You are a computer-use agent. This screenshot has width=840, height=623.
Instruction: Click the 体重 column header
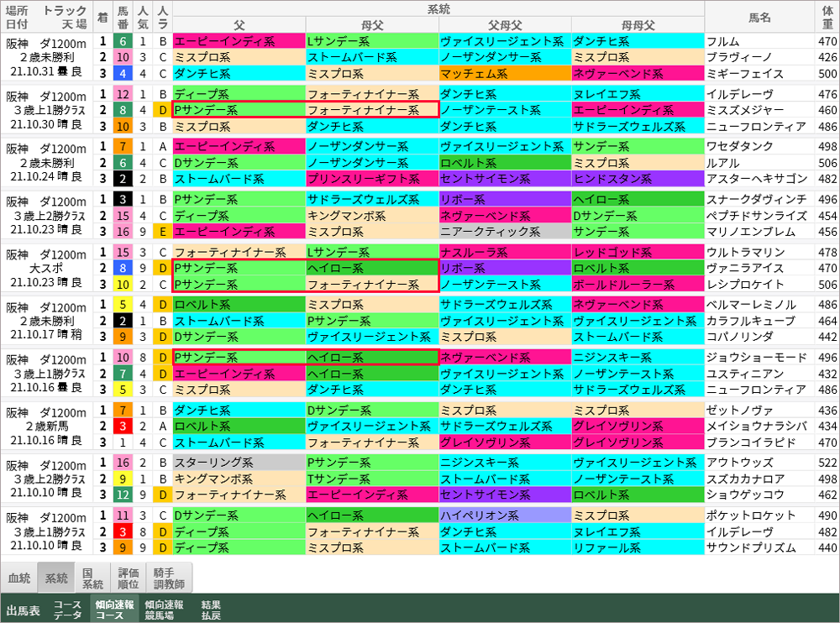coord(827,17)
